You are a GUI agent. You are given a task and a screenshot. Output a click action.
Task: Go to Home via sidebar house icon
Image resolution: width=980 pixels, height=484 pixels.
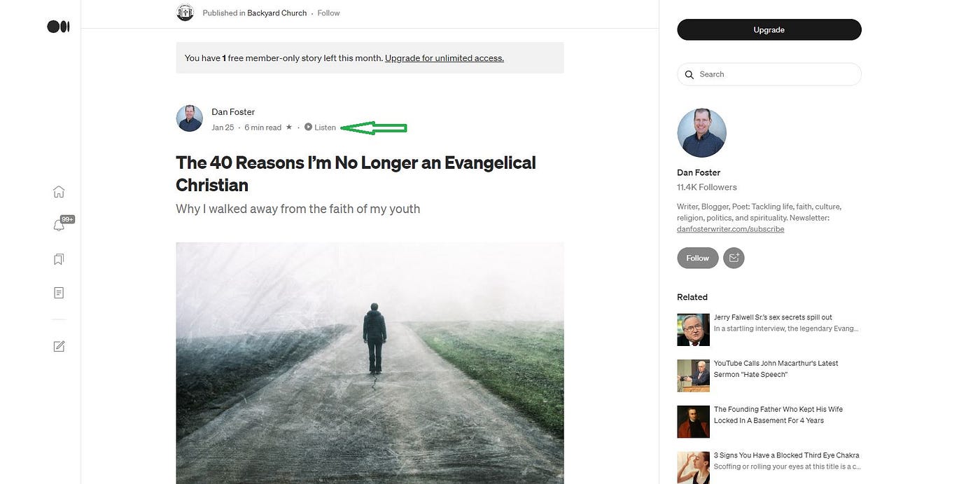pos(59,192)
